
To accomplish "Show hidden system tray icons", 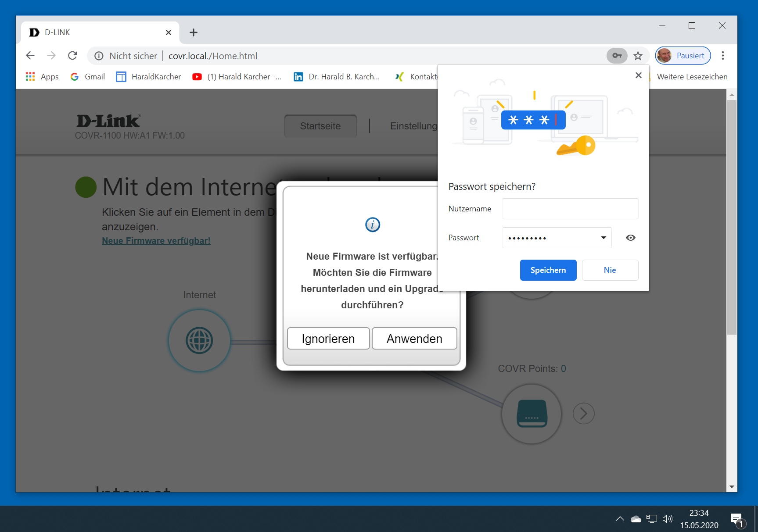I will 620,519.
